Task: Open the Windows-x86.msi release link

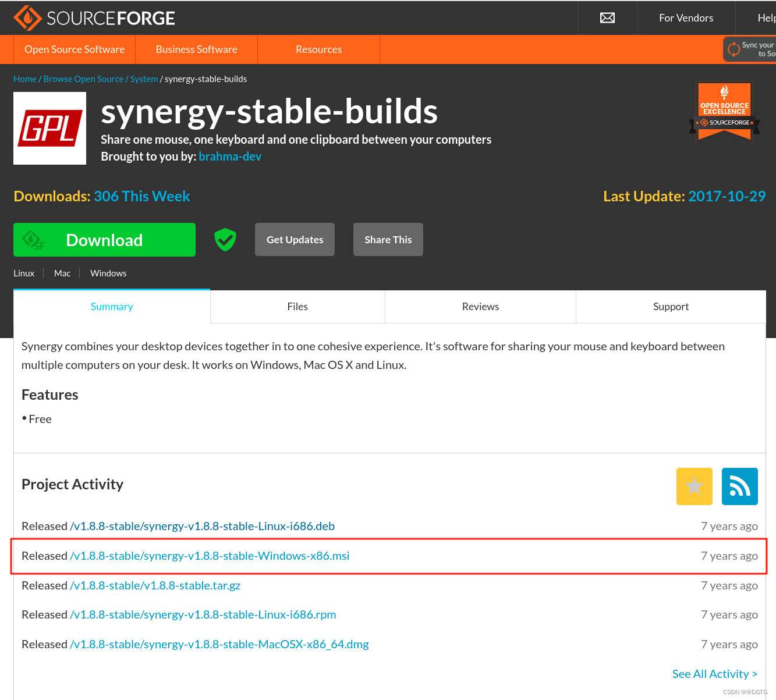Action: coord(210,556)
